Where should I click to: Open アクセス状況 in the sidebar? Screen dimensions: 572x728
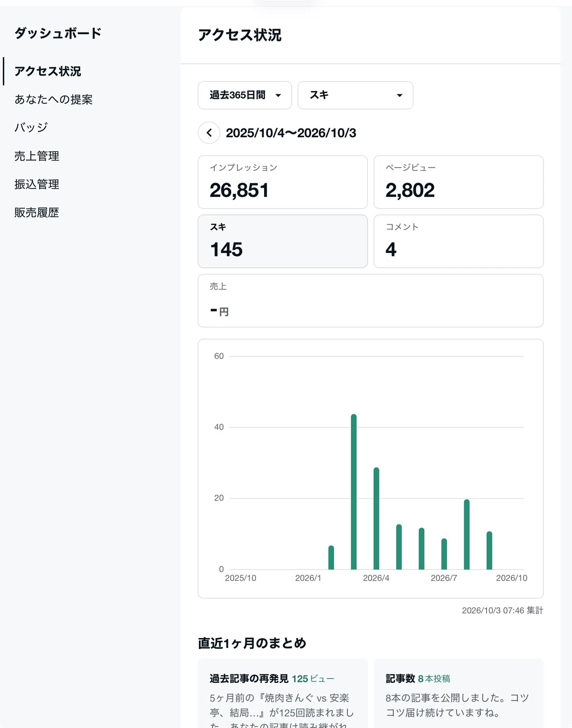(x=48, y=71)
